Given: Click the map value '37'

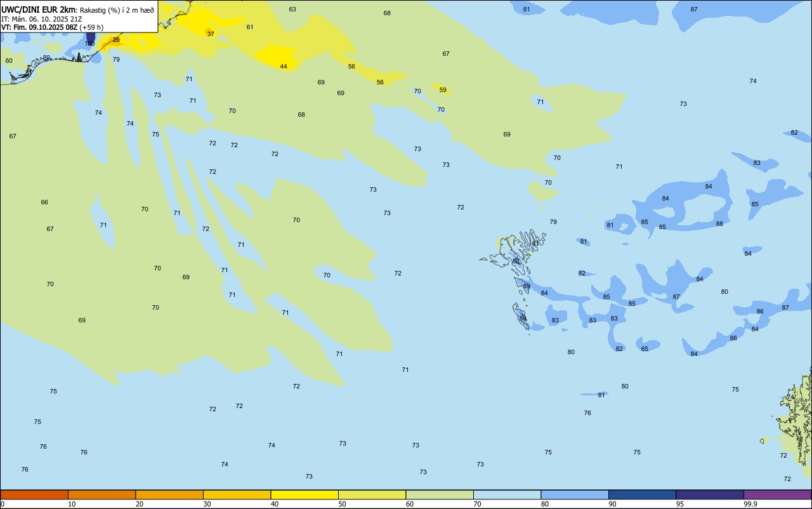Looking at the screenshot, I should tap(211, 34).
